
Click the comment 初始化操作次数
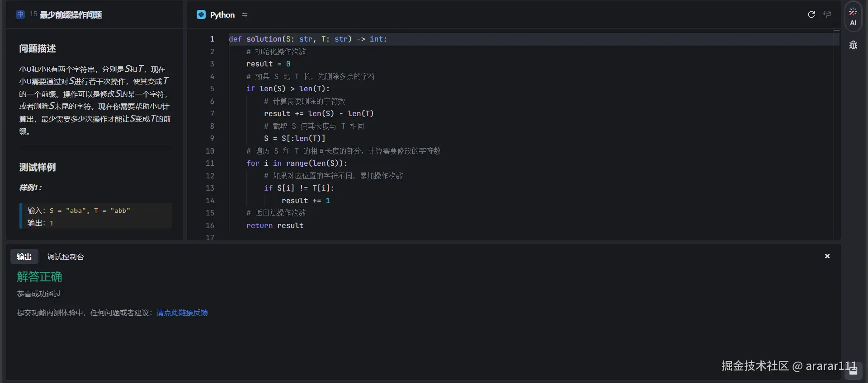pyautogui.click(x=276, y=51)
